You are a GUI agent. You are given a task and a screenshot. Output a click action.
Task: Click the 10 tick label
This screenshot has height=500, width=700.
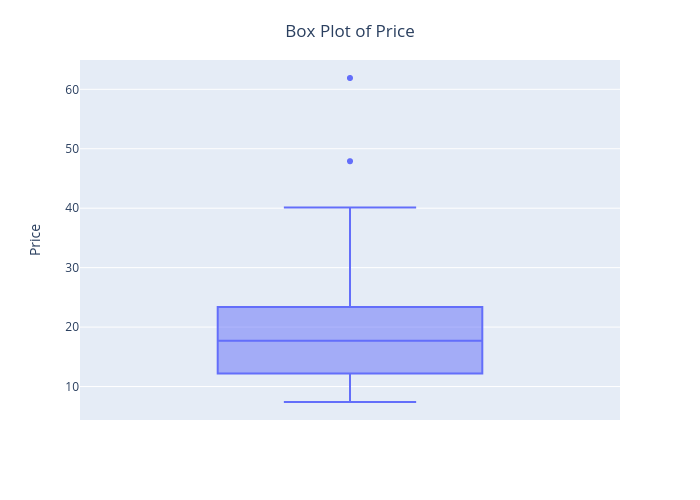click(x=72, y=387)
